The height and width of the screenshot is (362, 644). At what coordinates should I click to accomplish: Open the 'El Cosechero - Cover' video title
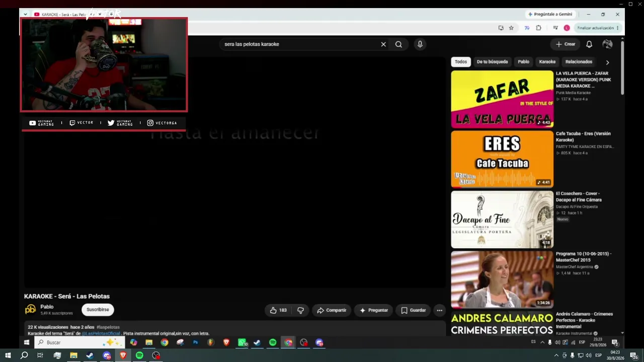click(x=579, y=197)
